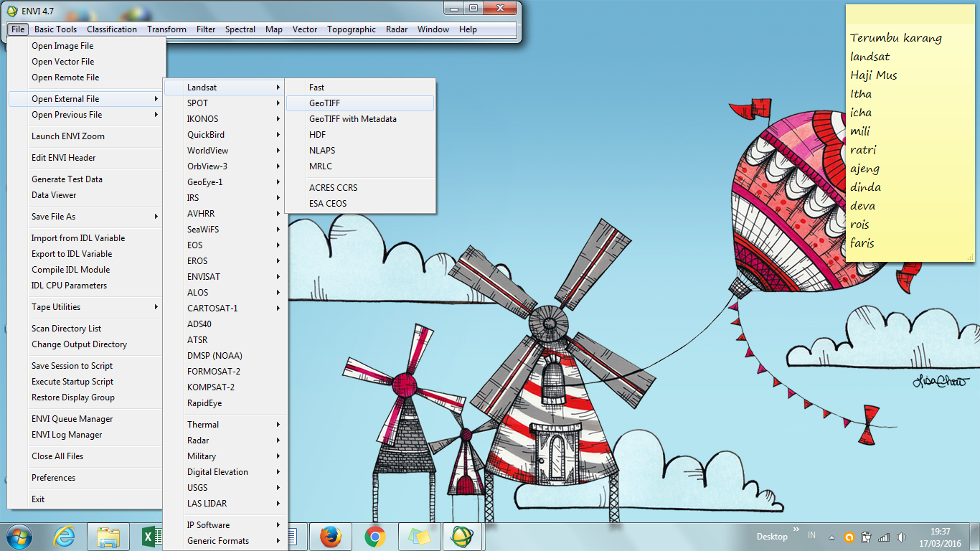Screen dimensions: 980x551
Task: Click the ENVI globe icon in taskbar
Action: (x=463, y=537)
